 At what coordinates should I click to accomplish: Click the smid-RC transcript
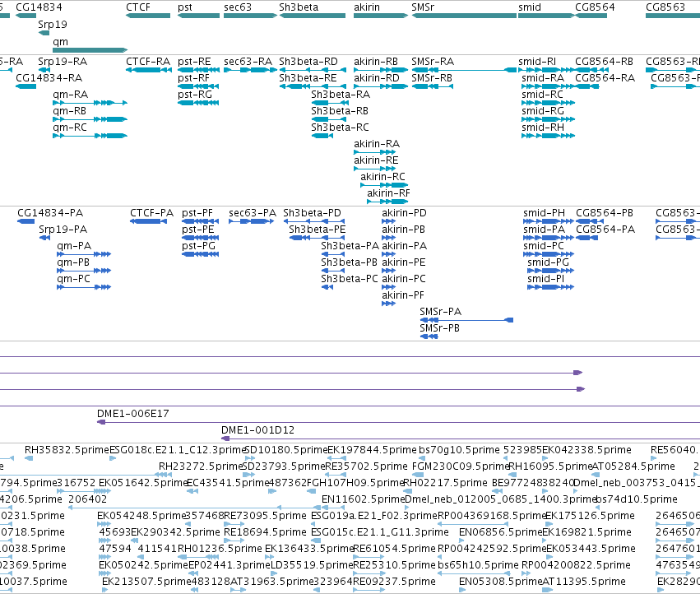pyautogui.click(x=548, y=103)
